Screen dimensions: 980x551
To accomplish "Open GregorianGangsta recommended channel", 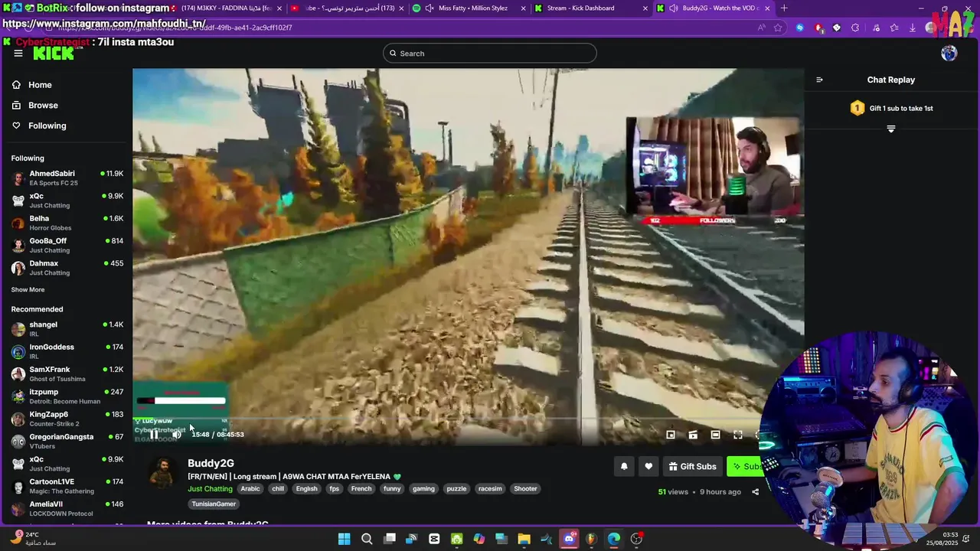I will pos(67,442).
